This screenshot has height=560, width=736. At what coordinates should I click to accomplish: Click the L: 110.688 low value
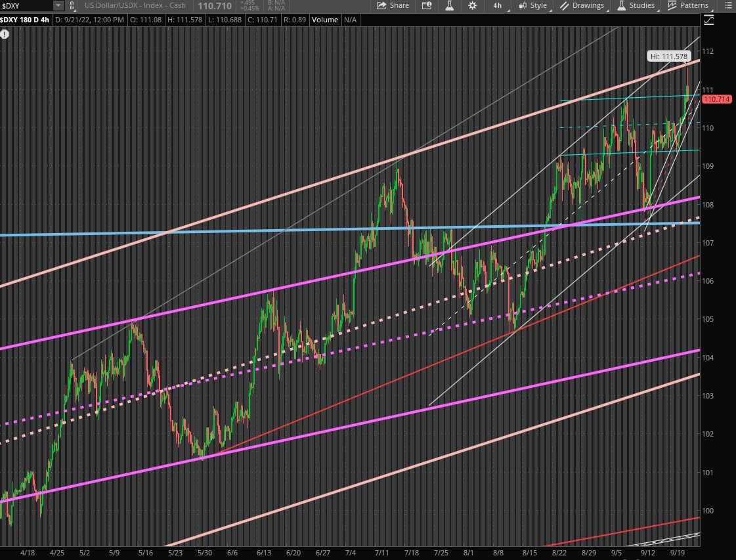(225, 20)
